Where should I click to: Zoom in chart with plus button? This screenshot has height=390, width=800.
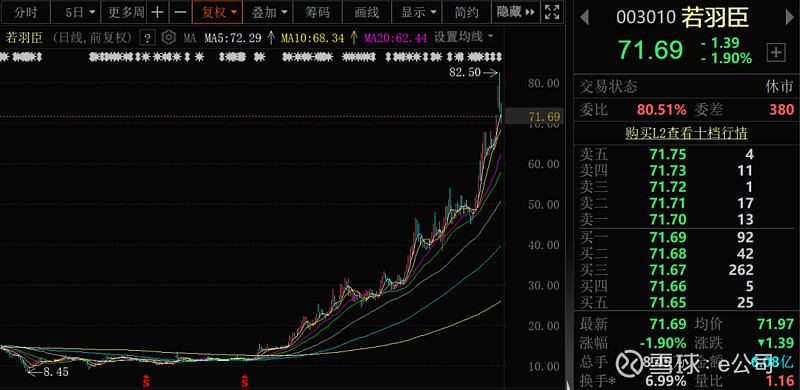pos(158,12)
